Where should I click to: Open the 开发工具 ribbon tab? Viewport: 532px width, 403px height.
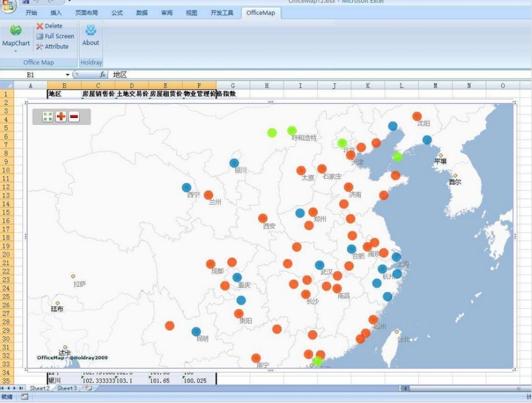click(x=223, y=13)
